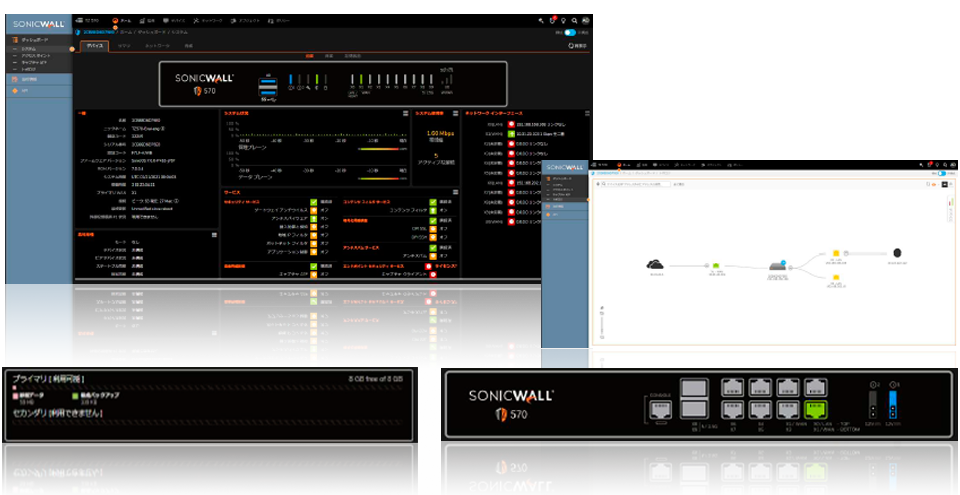
Task: Click the 再表示 refresh button
Action: point(577,45)
